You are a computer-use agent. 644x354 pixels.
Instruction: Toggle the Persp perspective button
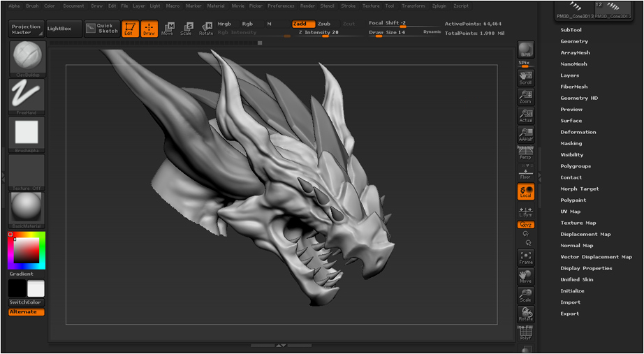tap(526, 153)
